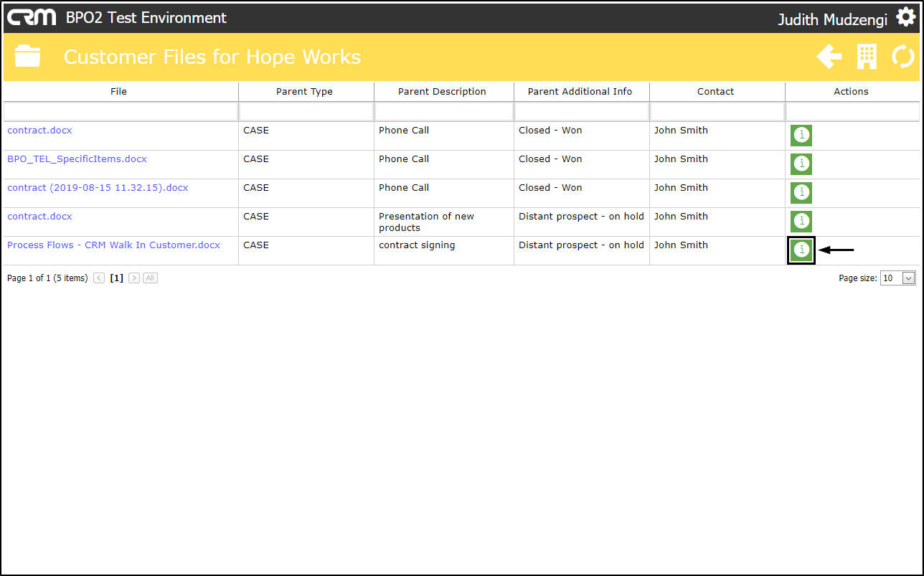
Task: Go to next page in pager
Action: [x=134, y=278]
